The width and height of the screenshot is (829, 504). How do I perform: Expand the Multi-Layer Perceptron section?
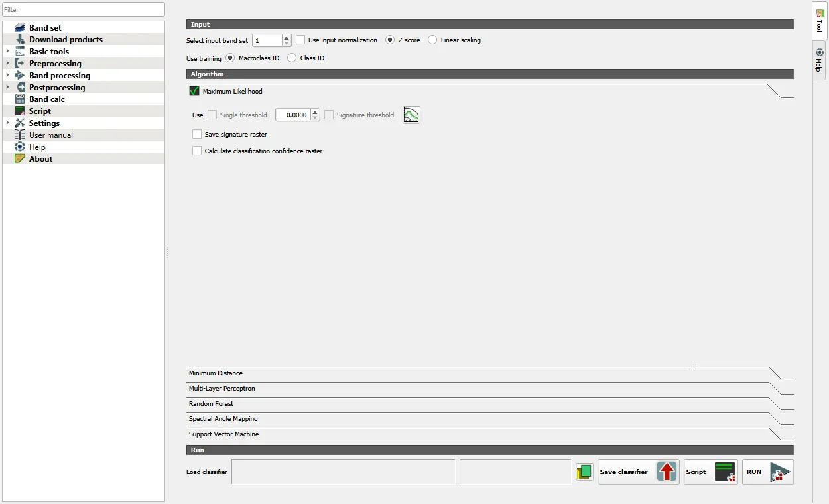point(489,389)
